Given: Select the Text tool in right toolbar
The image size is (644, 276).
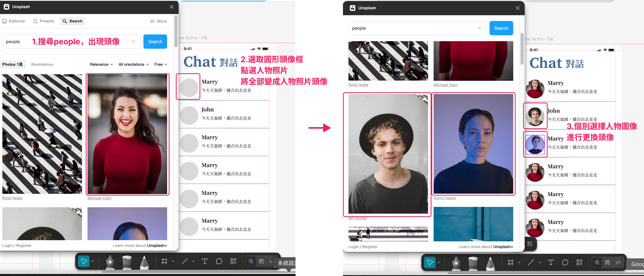Looking at the screenshot, I should (551, 262).
